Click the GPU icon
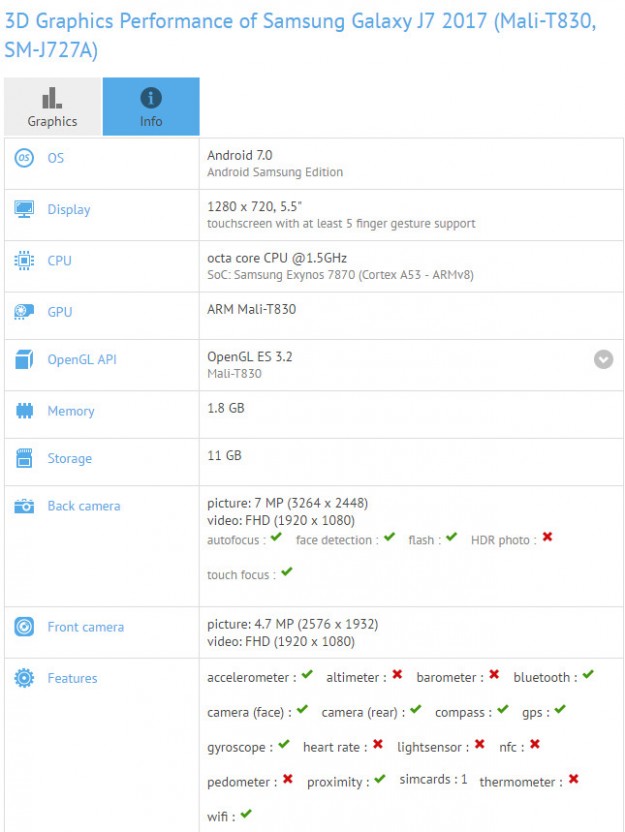 coord(24,312)
